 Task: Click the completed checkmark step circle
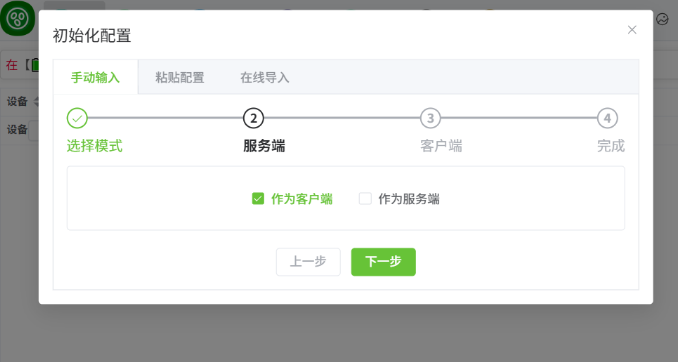coord(77,118)
